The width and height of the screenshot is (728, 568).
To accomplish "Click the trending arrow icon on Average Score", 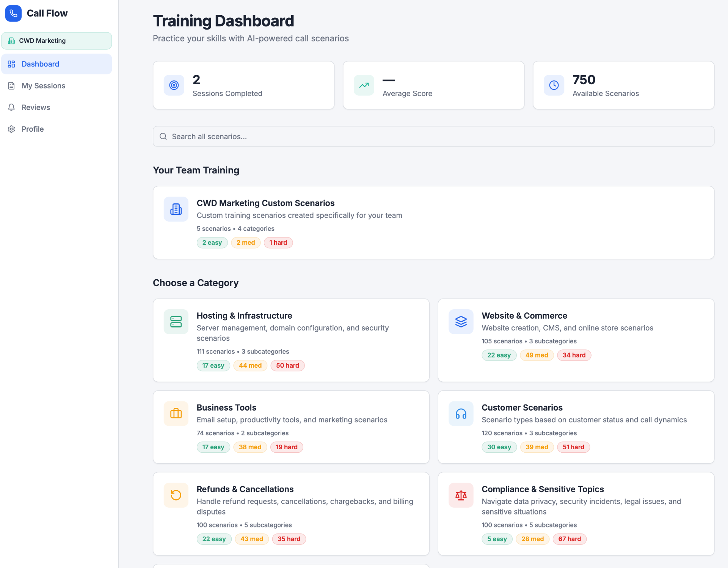I will pyautogui.click(x=364, y=85).
